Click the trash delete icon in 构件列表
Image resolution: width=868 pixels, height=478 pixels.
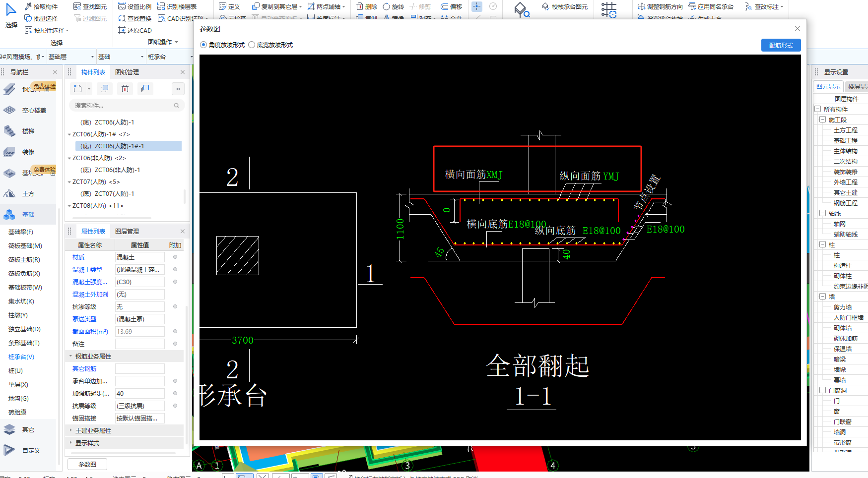(125, 89)
